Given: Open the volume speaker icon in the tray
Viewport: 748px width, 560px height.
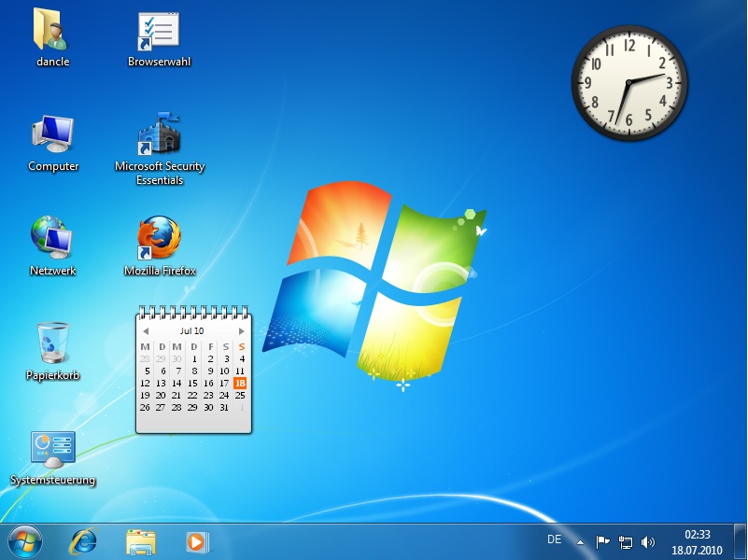Looking at the screenshot, I should click(x=649, y=541).
